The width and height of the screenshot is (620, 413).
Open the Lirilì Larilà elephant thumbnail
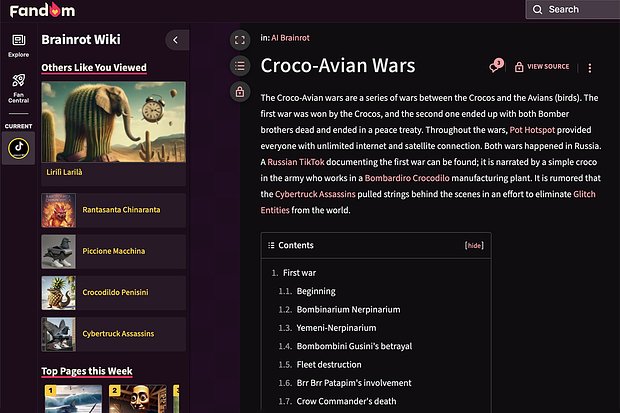point(113,122)
